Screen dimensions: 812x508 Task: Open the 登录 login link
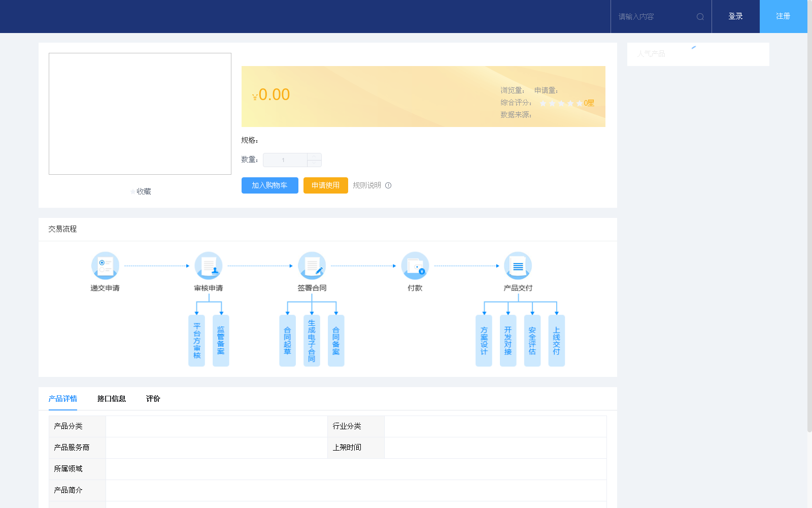pos(735,16)
